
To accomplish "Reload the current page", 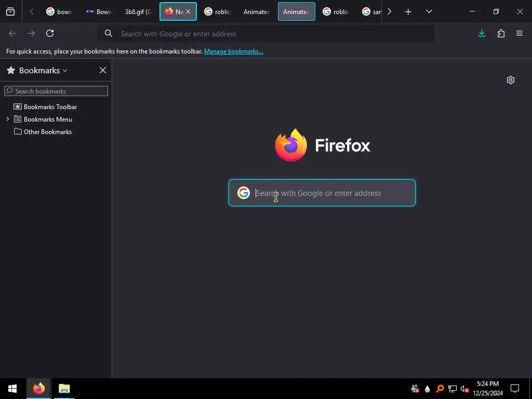I will 50,33.
